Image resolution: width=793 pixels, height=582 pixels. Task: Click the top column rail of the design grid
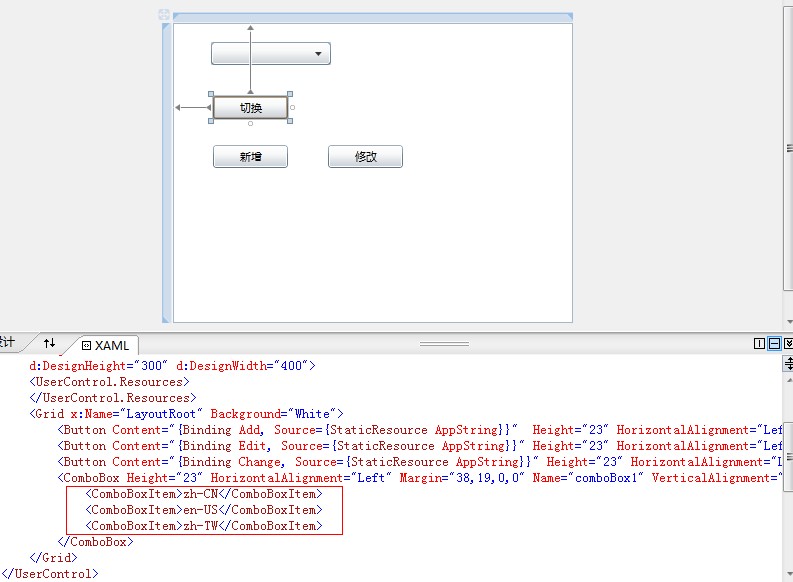[x=372, y=17]
